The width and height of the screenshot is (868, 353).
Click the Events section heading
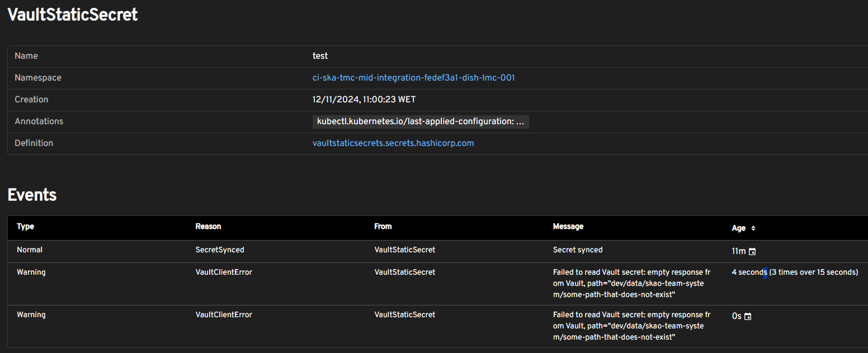click(32, 195)
